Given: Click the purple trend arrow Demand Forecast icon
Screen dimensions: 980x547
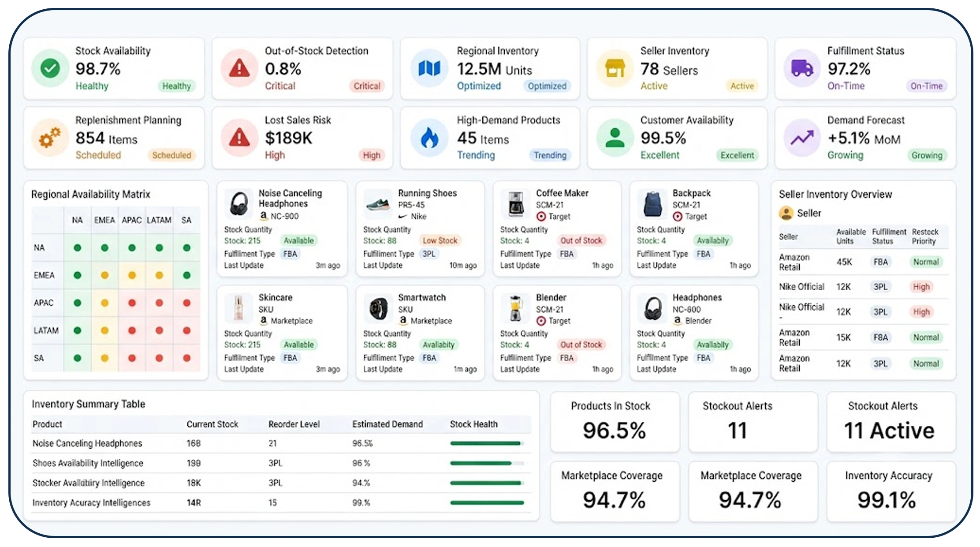Looking at the screenshot, I should point(802,137).
